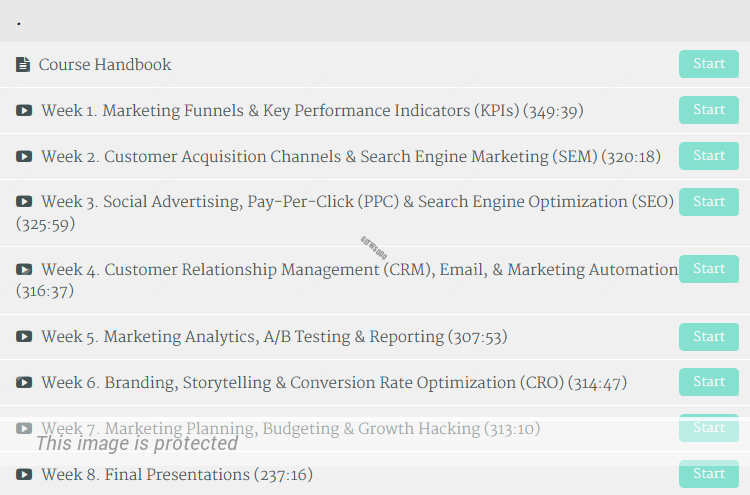Open Week 5 Marketing Analytics title
The width and height of the screenshot is (750, 495).
tap(274, 337)
